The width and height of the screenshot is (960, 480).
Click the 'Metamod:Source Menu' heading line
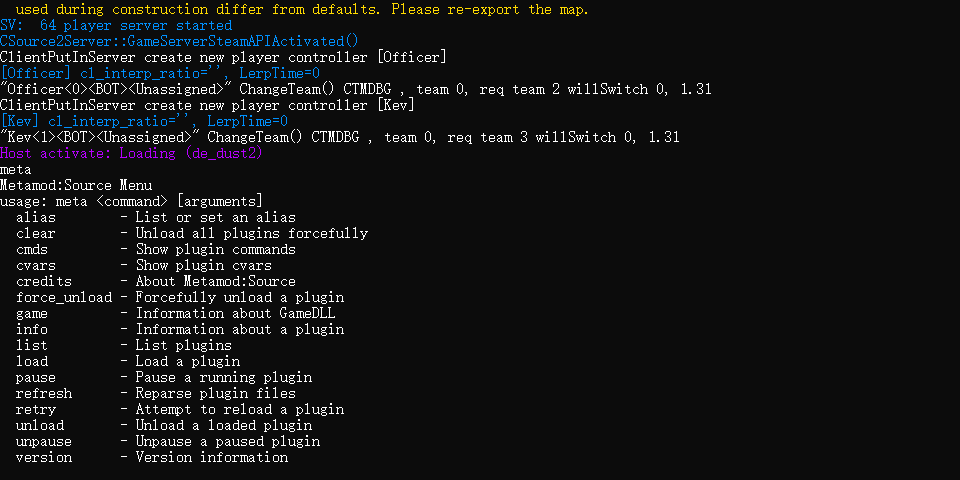pyautogui.click(x=76, y=185)
